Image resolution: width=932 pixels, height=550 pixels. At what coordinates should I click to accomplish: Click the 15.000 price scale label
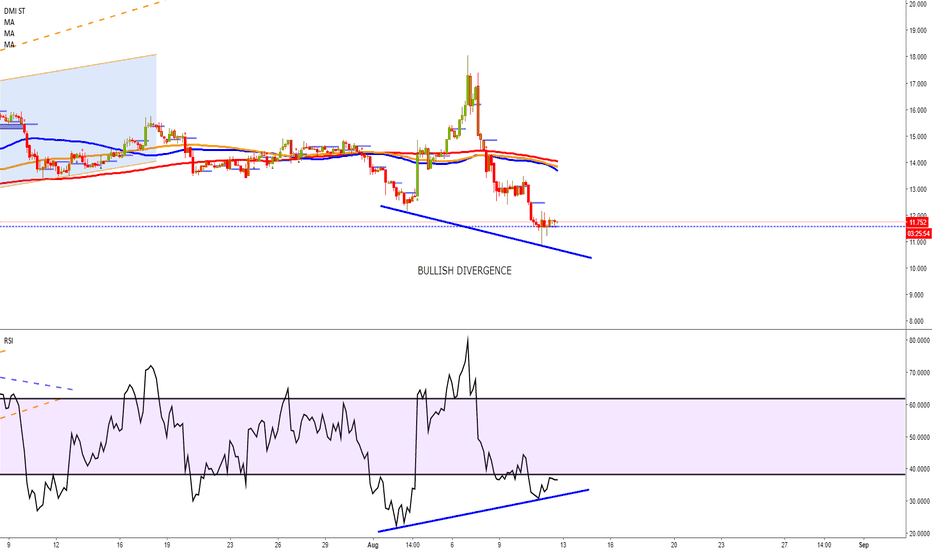click(x=918, y=136)
